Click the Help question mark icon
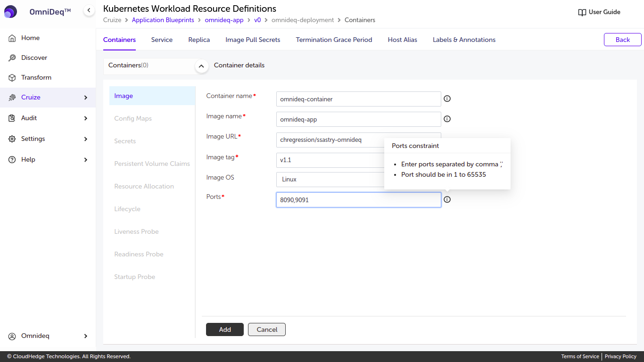This screenshot has height=362, width=644. pyautogui.click(x=12, y=160)
